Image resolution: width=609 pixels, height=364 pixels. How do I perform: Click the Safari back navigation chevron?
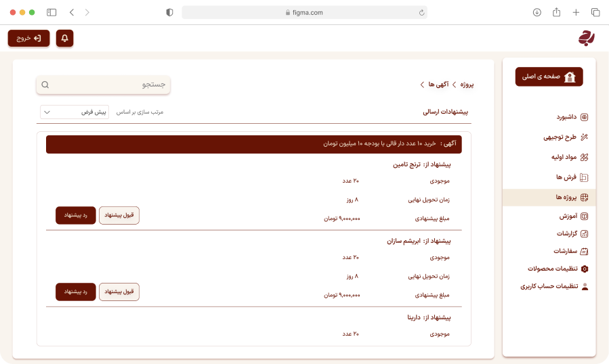(x=72, y=12)
